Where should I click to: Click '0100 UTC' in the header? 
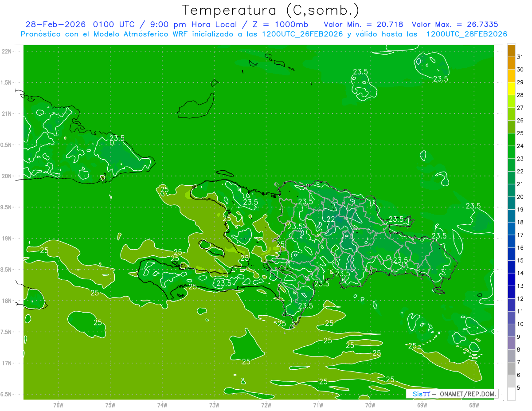tap(116, 24)
